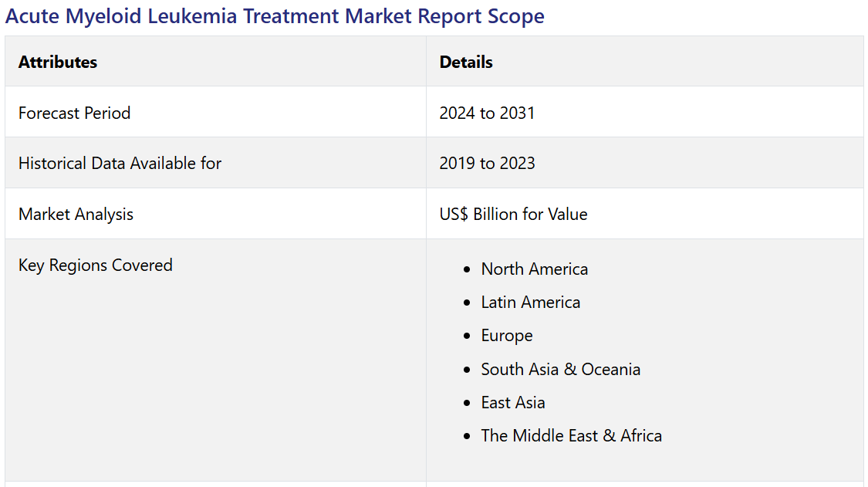Click 'US$ Billion for Value' text
This screenshot has height=487, width=868.
coord(513,215)
